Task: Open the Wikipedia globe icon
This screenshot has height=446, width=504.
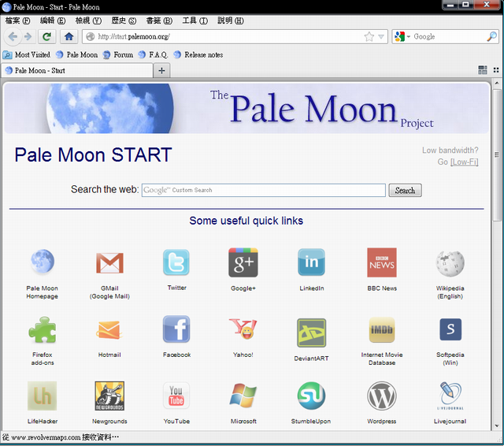Action: (x=450, y=262)
